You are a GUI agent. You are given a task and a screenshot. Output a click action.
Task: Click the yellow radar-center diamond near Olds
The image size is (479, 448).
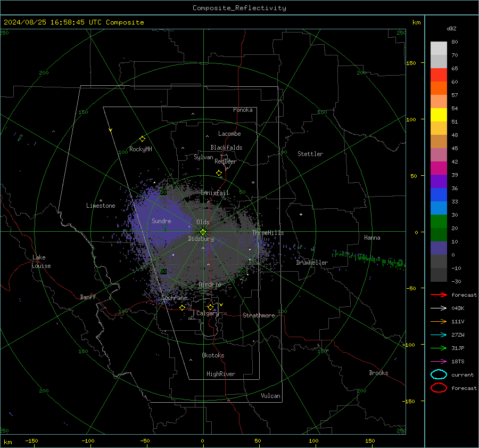(x=203, y=232)
